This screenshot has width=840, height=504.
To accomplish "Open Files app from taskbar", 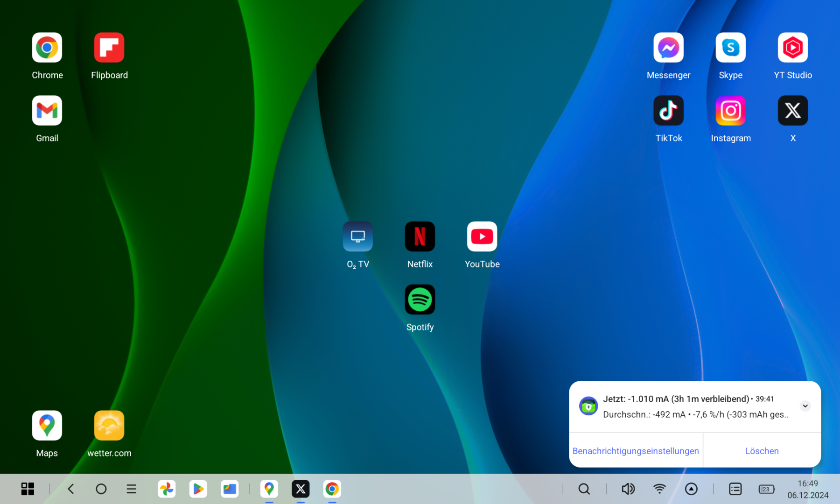I will pos(230,489).
